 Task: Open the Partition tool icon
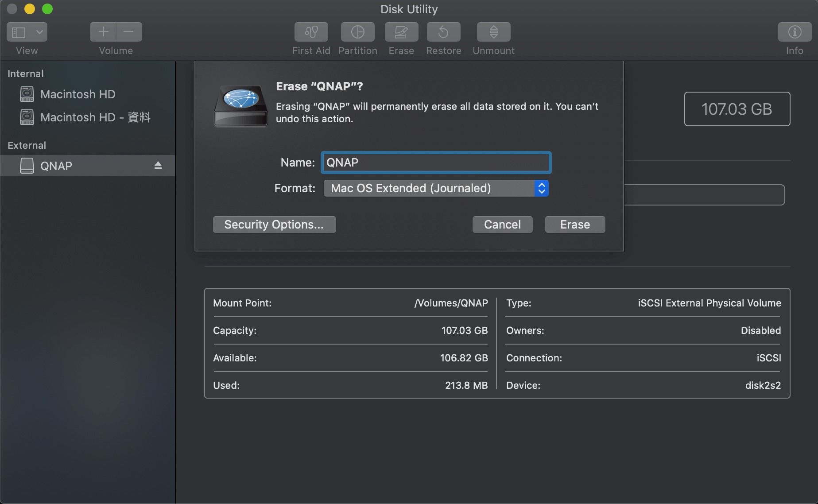358,32
